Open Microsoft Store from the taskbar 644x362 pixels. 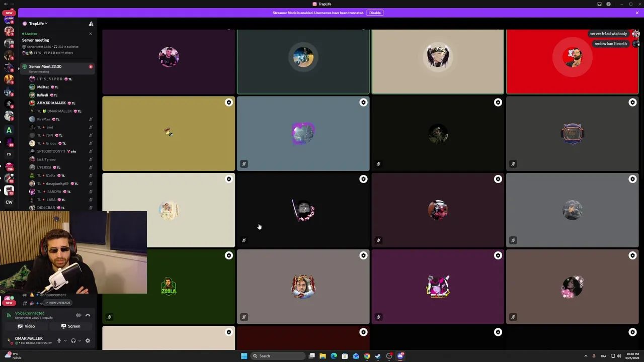click(345, 356)
